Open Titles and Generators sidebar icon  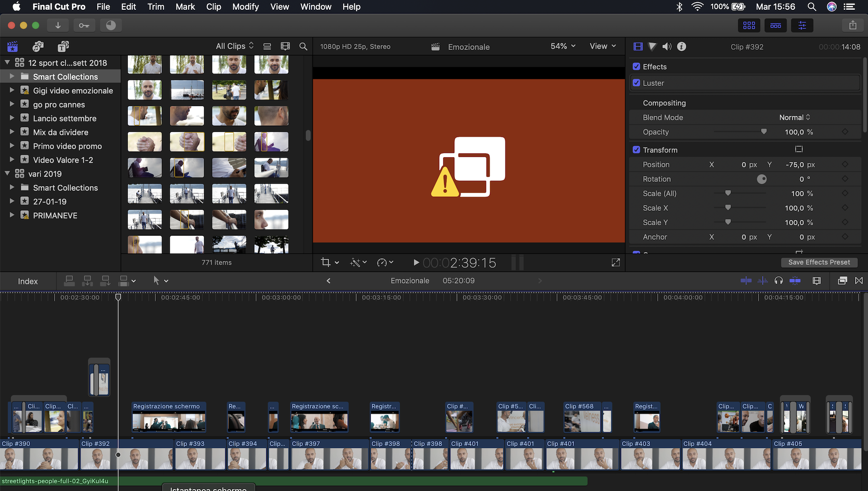click(x=63, y=47)
